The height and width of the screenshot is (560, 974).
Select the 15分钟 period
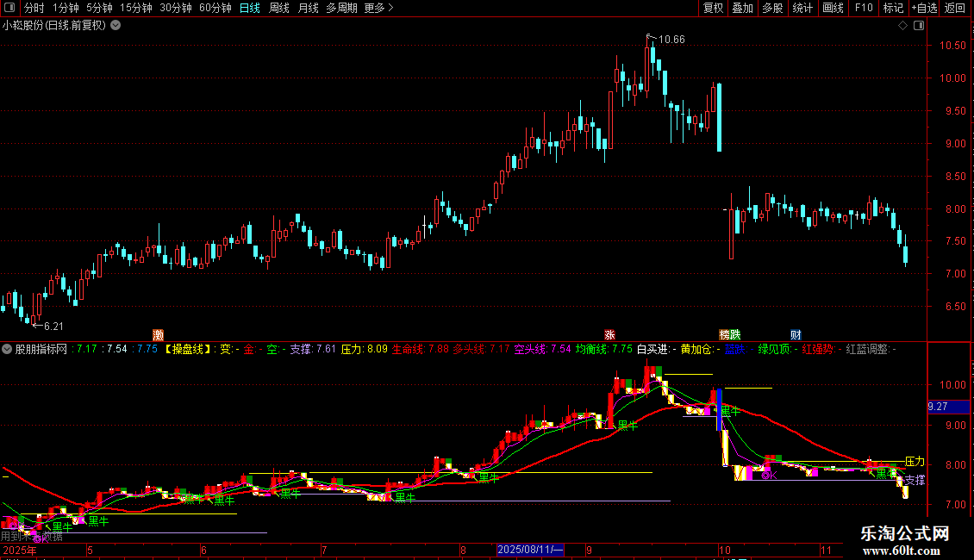coord(136,8)
